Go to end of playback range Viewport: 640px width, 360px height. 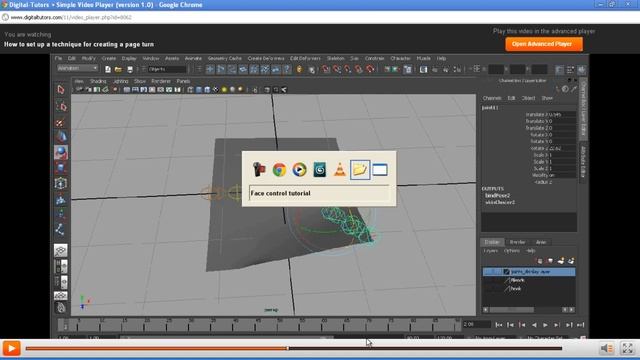coord(580,325)
